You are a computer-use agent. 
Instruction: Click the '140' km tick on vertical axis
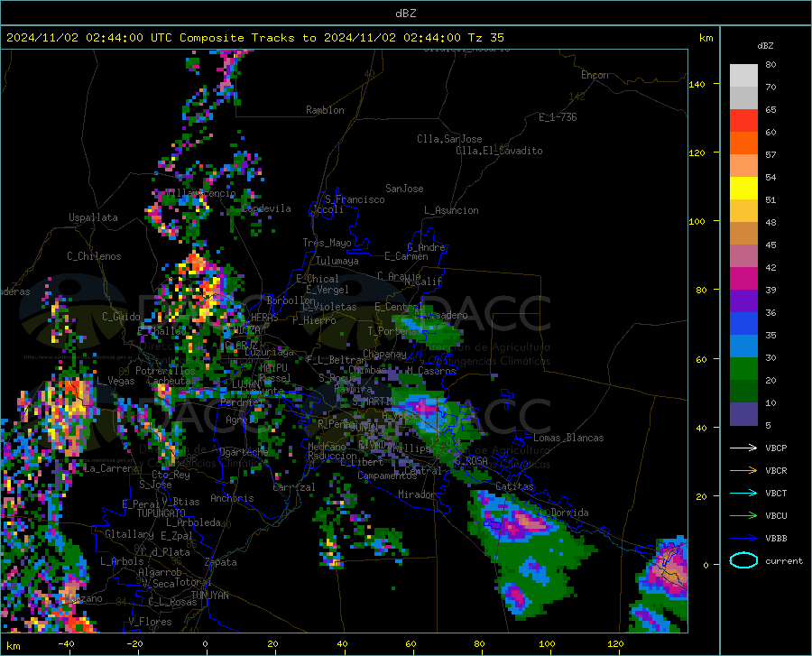pyautogui.click(x=697, y=84)
